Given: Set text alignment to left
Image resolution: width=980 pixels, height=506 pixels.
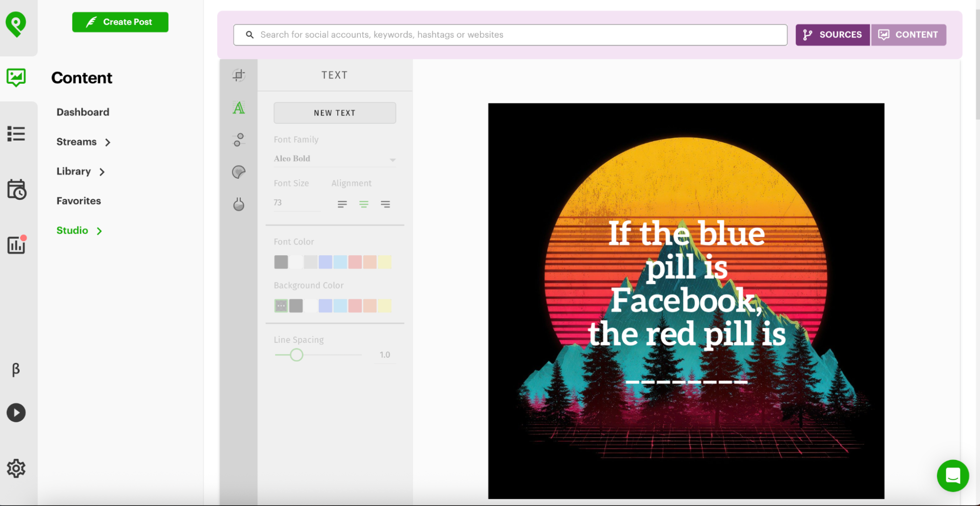Looking at the screenshot, I should [x=342, y=204].
